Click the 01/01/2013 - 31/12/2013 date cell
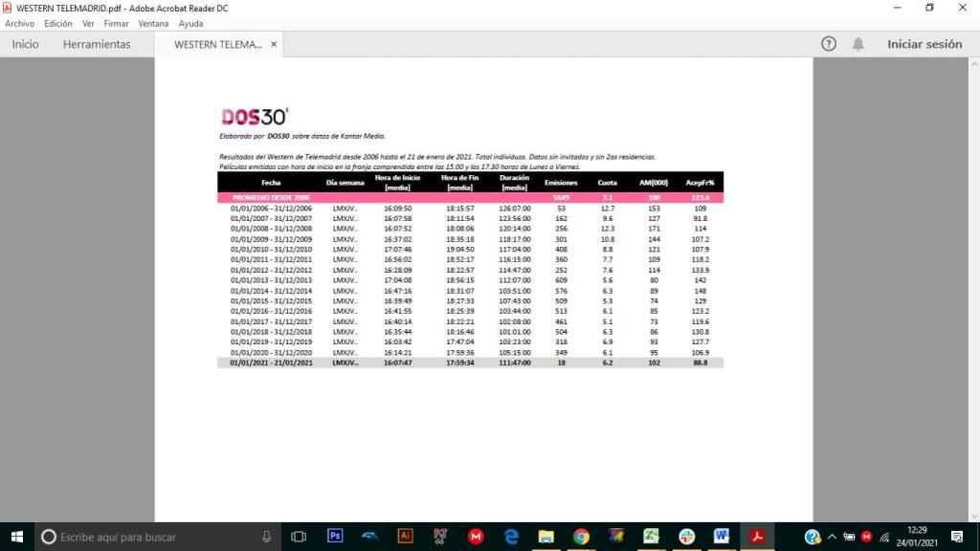The image size is (980, 551). 271,280
